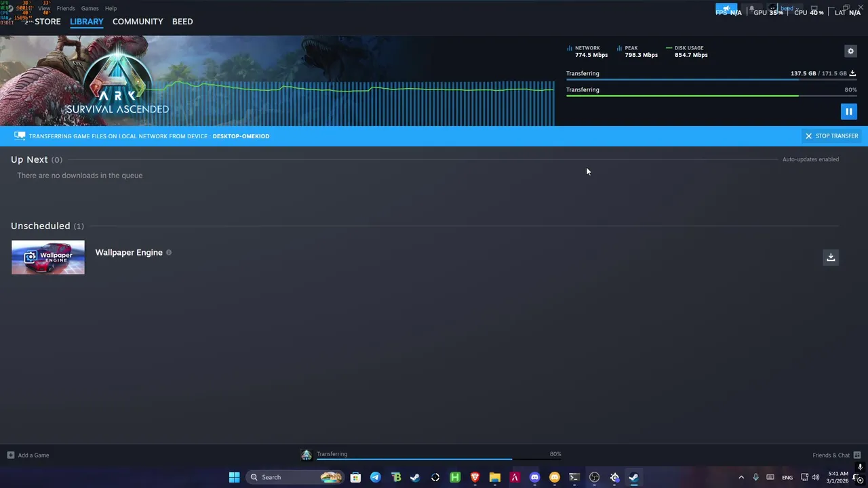
Task: Switch to LIBRARY tab
Action: pos(87,22)
